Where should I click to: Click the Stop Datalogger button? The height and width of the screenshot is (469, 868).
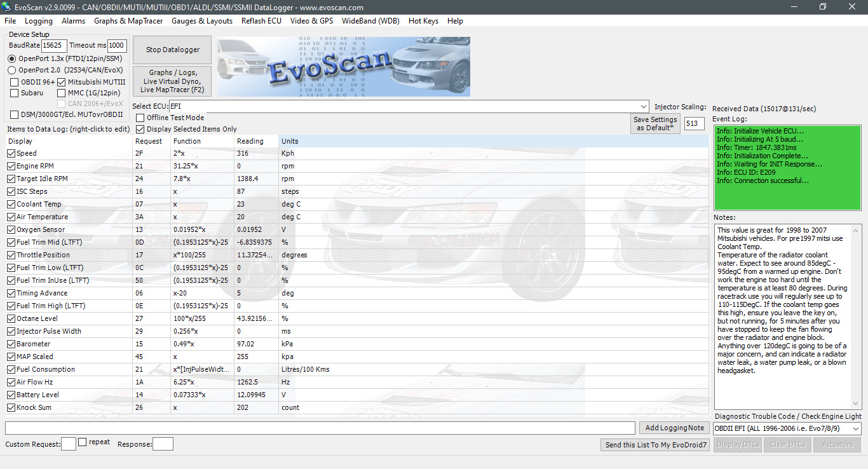(172, 50)
